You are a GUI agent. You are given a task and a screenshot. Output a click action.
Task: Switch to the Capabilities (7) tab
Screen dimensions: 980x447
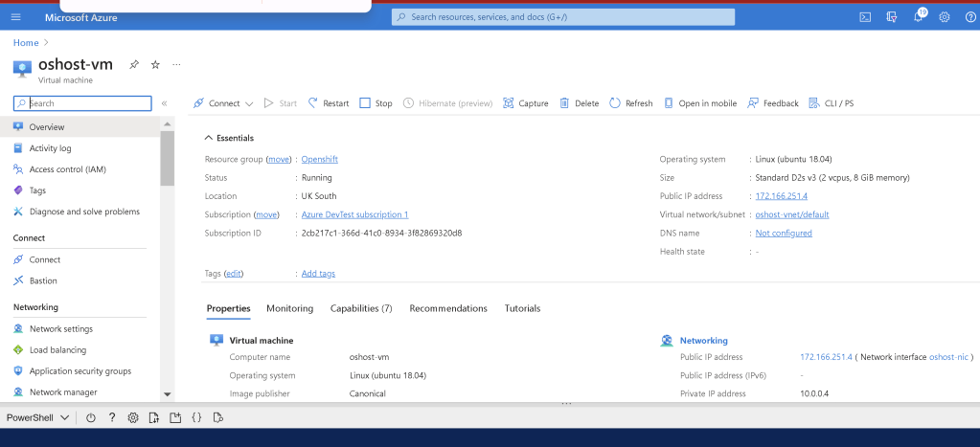click(361, 308)
